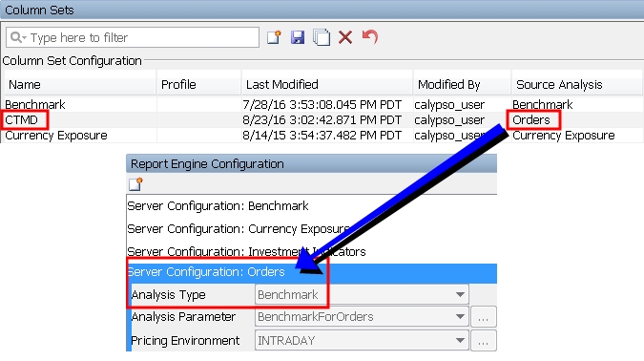
Task: Click the New column set icon
Action: click(x=274, y=37)
